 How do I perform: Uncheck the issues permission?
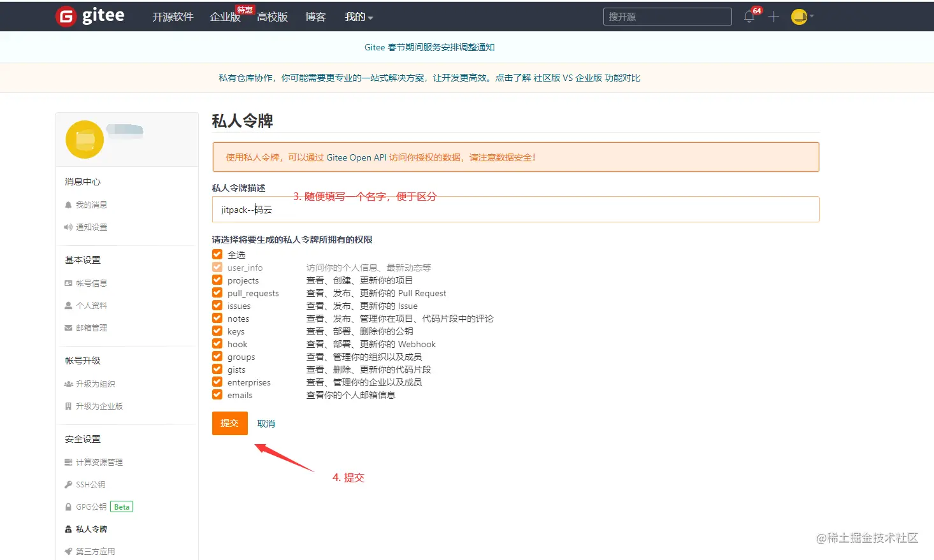(x=217, y=306)
